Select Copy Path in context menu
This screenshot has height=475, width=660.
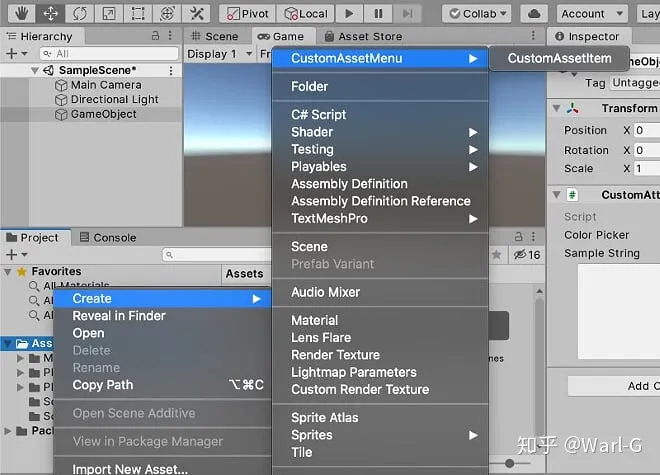pos(162,385)
